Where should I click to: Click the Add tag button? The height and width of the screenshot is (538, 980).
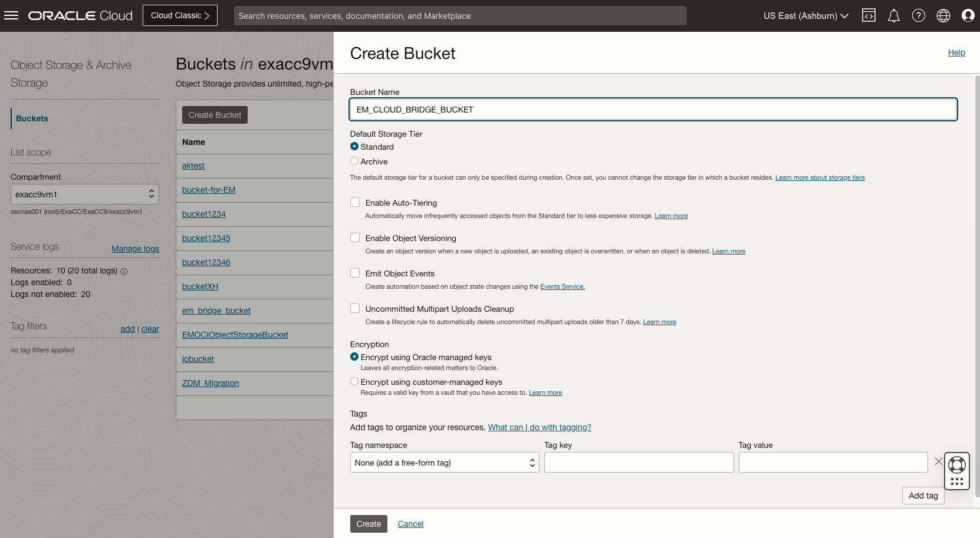[x=923, y=496]
